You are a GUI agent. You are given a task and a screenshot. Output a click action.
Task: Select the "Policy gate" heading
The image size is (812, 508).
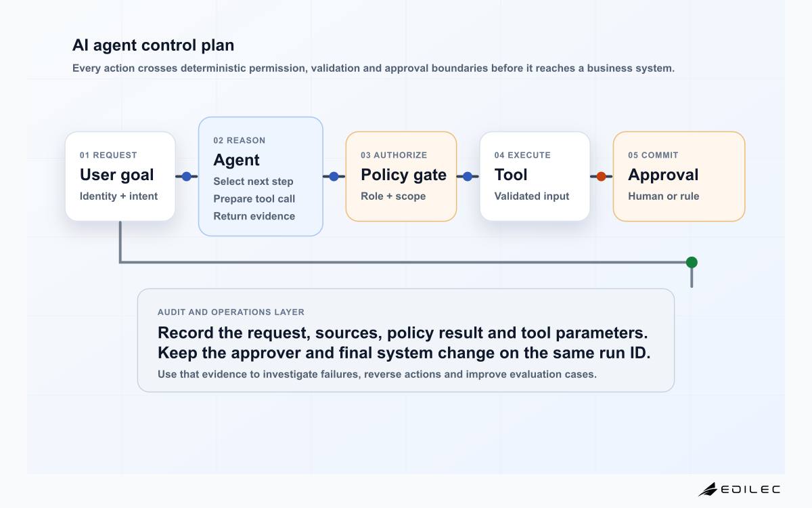403,175
